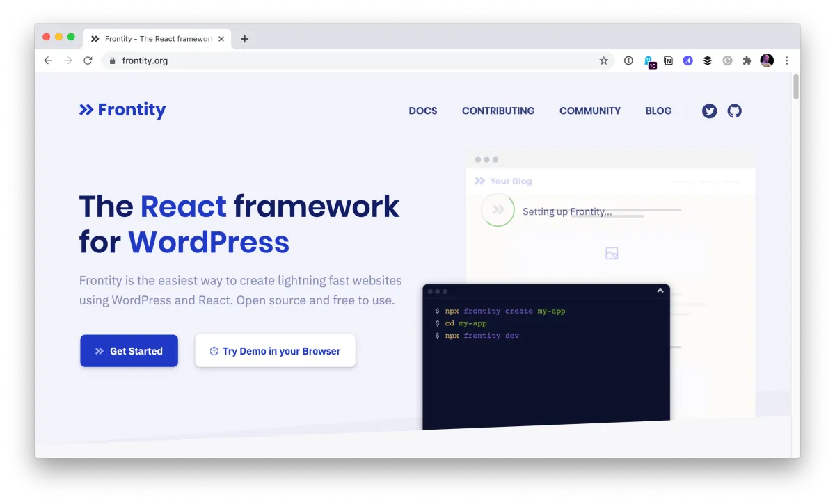
Task: Open a new tab with plus button
Action: (x=244, y=39)
